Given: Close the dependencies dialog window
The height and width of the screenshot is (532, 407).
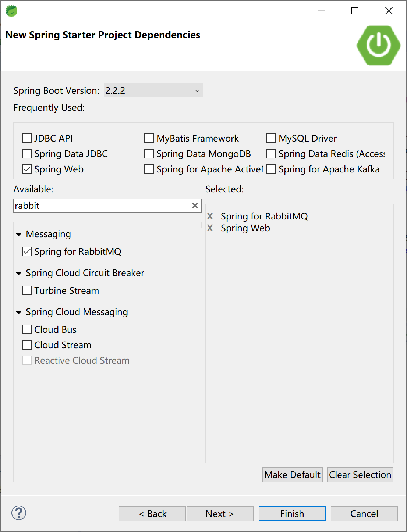Looking at the screenshot, I should pos(389,11).
